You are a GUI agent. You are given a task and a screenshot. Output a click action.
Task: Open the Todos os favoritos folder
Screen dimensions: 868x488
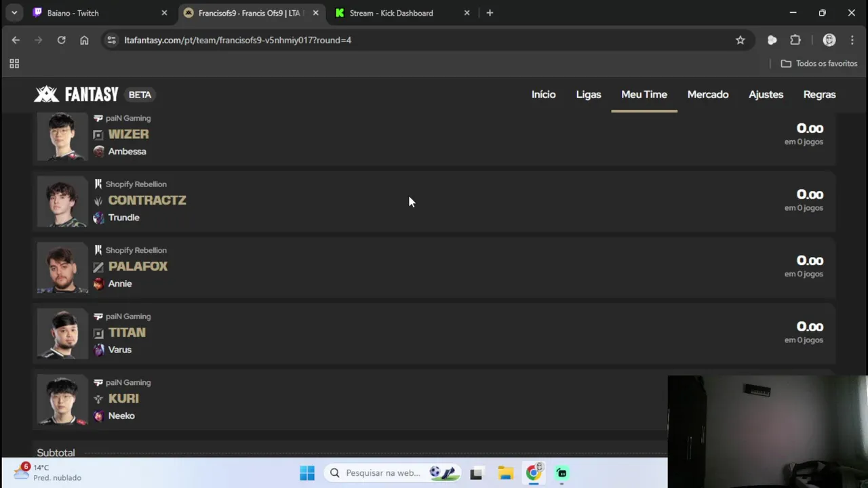819,64
